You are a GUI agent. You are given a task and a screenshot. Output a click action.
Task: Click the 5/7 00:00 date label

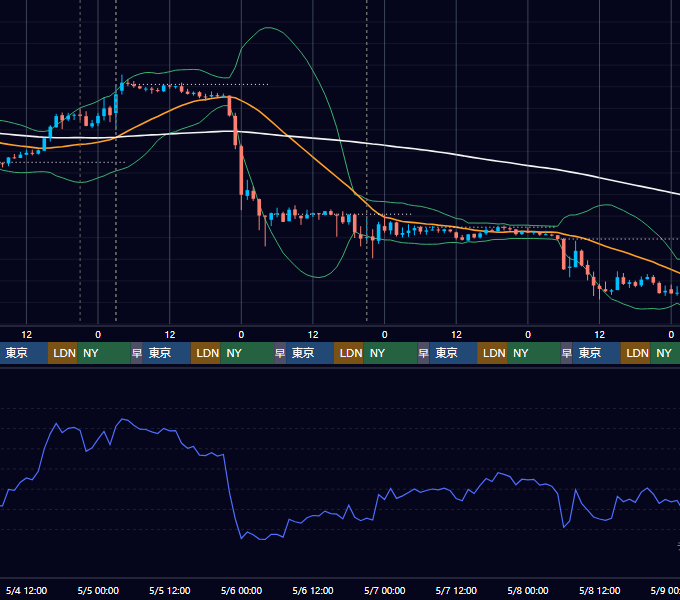point(385,590)
